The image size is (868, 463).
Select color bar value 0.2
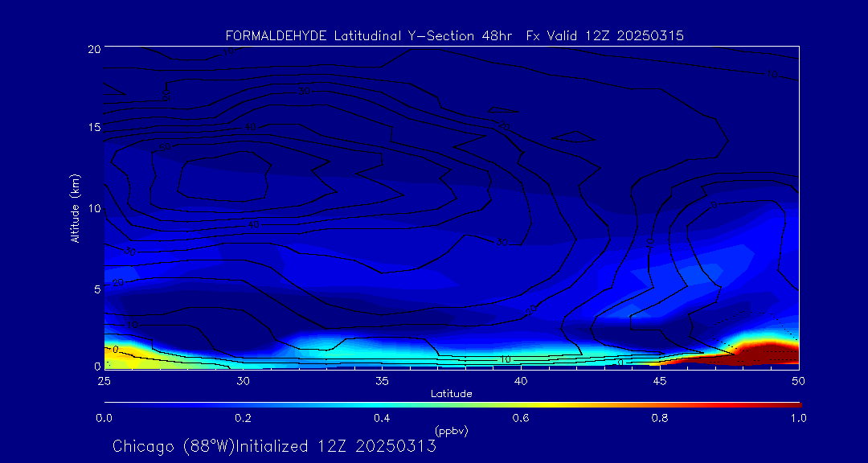coord(243,418)
